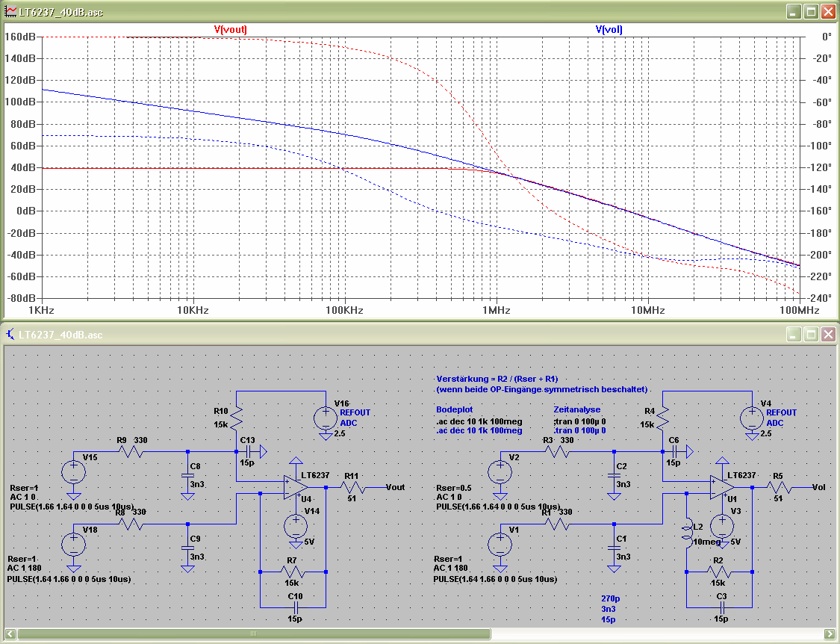Image resolution: width=840 pixels, height=644 pixels.
Task: Select resistor R7 15k in feedback
Action: click(x=293, y=572)
